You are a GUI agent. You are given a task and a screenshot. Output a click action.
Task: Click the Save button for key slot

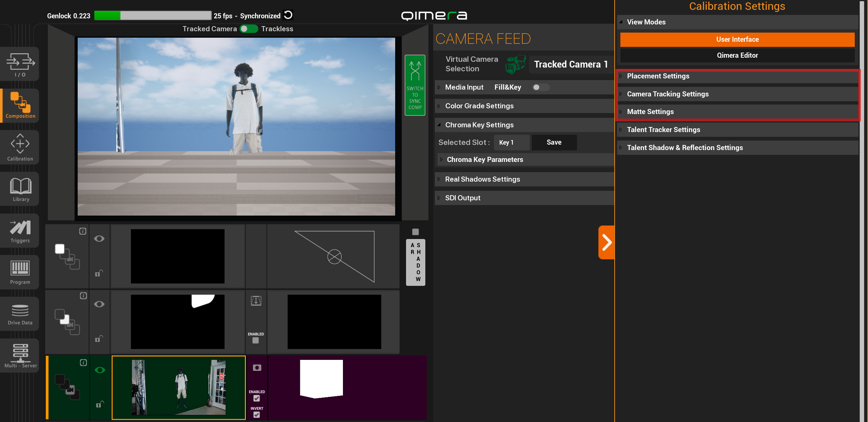point(554,143)
